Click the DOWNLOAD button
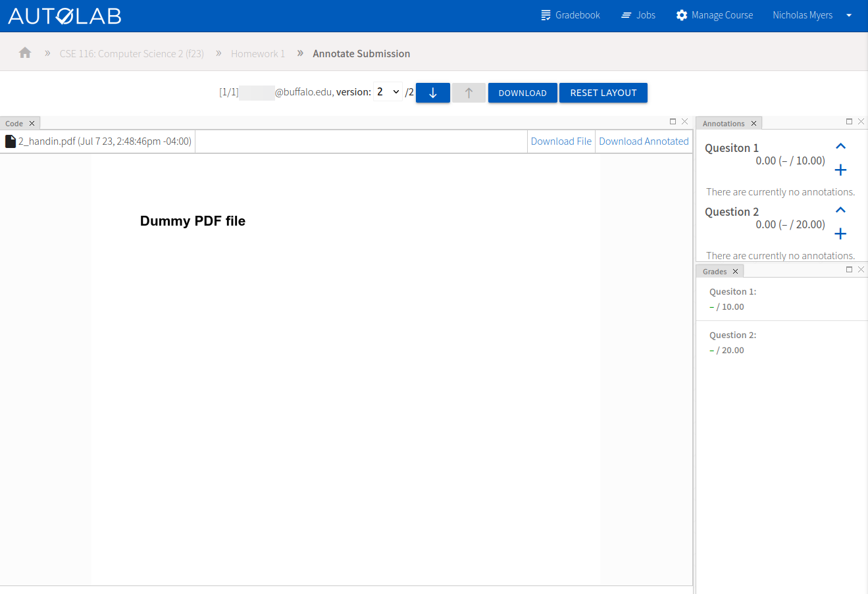The width and height of the screenshot is (868, 594). coord(523,93)
